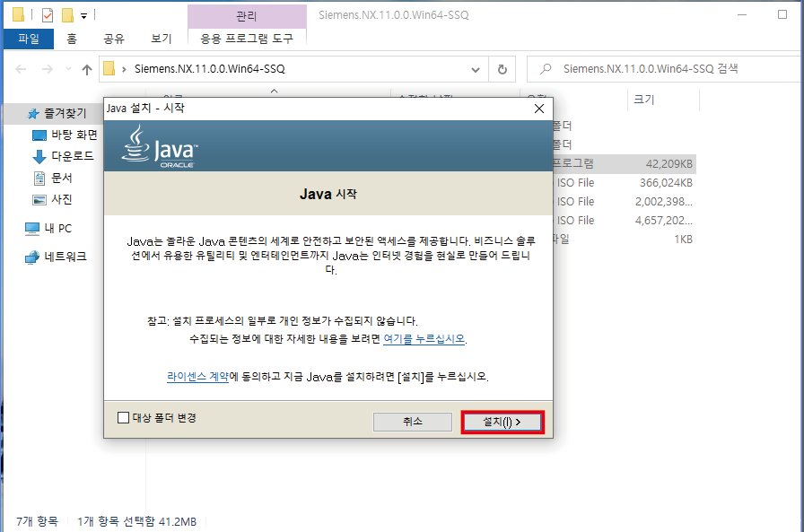
Task: Open the 파일 menu in Explorer
Action: tap(29, 39)
